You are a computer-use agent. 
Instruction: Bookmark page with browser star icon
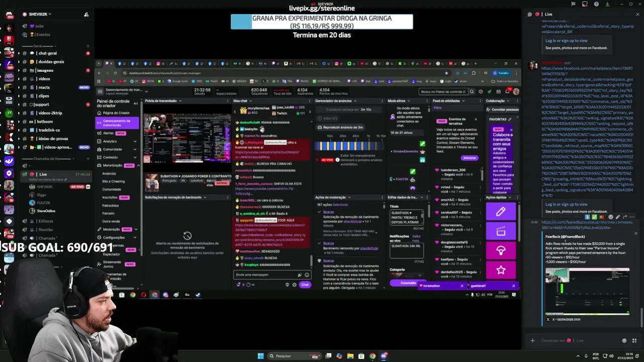tap(446, 73)
